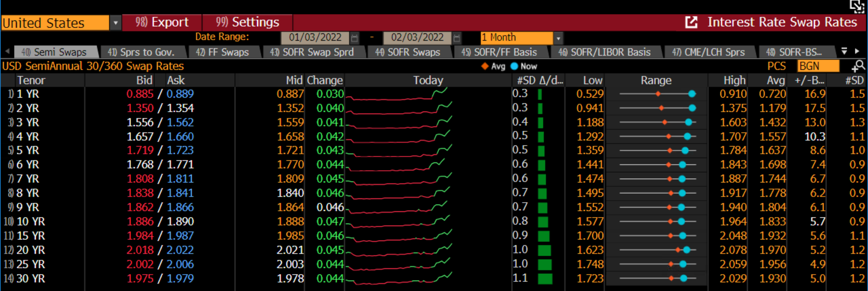Select the 30 YR tenor row
The height and width of the screenshot is (291, 868).
(x=433, y=278)
